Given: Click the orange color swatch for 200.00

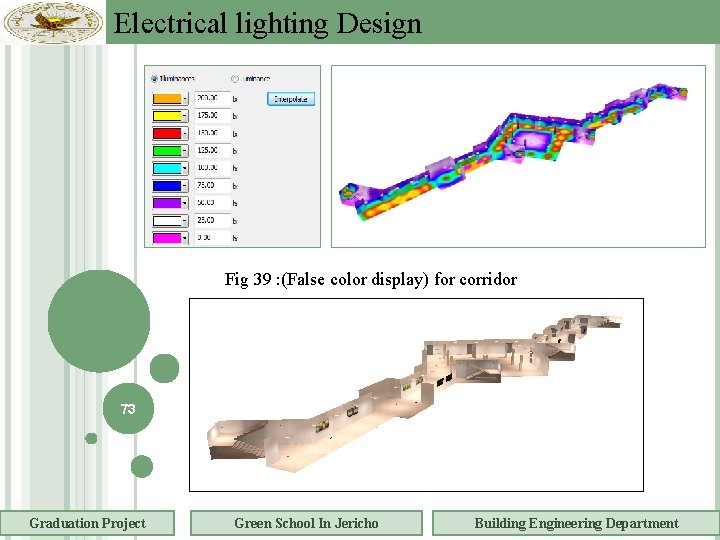Looking at the screenshot, I should point(167,99).
